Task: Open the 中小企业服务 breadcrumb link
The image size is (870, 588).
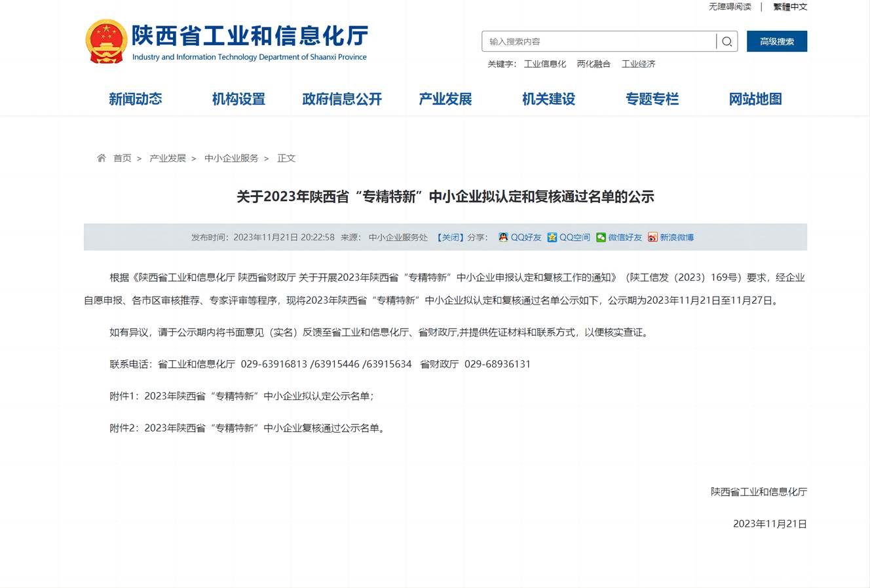Action: pos(231,158)
